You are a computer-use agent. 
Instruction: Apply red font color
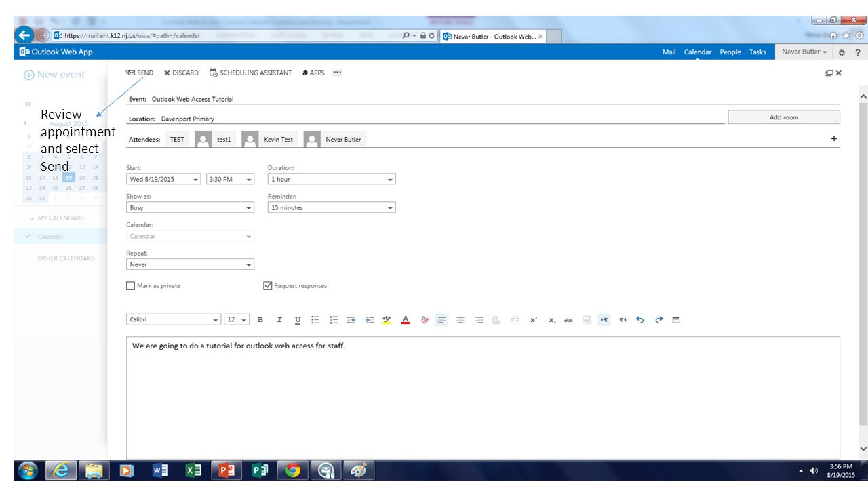[x=406, y=320]
